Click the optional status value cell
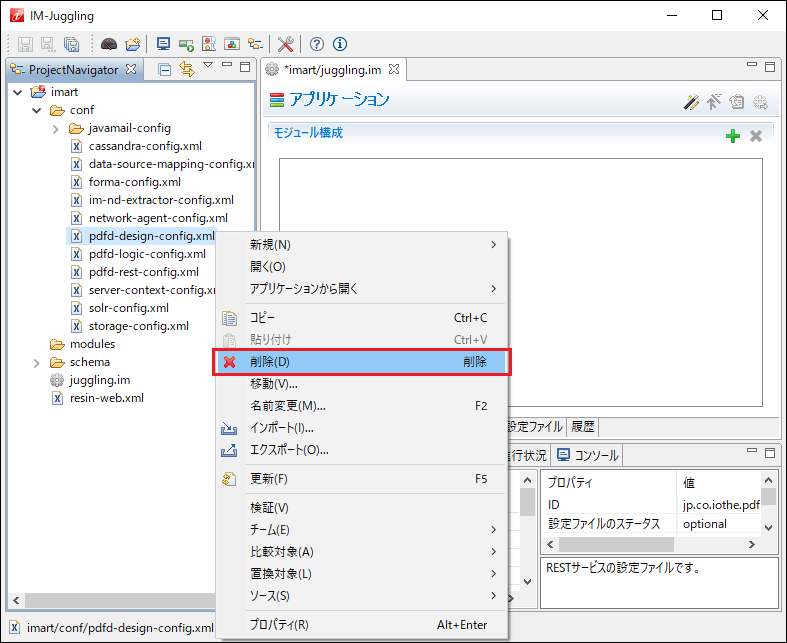The width and height of the screenshot is (787, 643). 718,525
